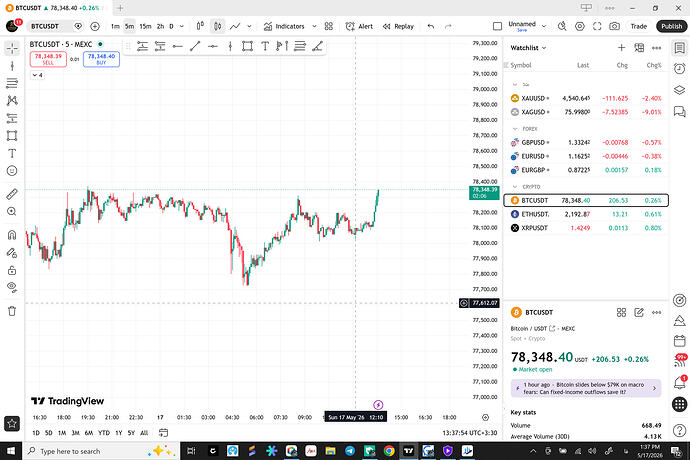Open forecasting and measurement tools
This screenshot has width=690, height=460.
(x=12, y=118)
